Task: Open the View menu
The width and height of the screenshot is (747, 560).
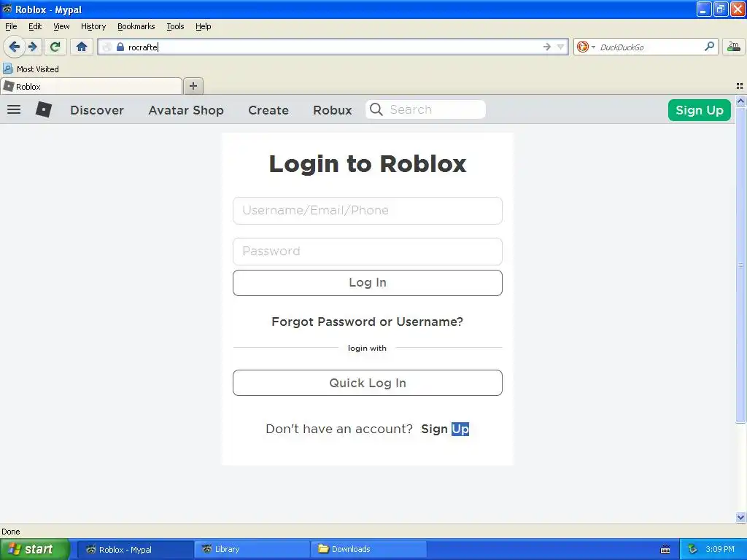Action: tap(61, 26)
